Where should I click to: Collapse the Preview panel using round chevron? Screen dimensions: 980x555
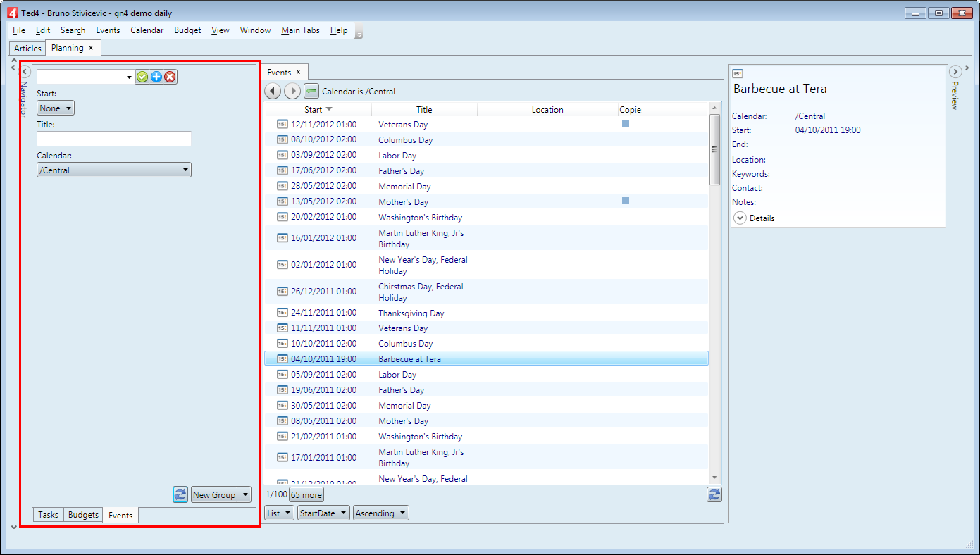click(955, 71)
